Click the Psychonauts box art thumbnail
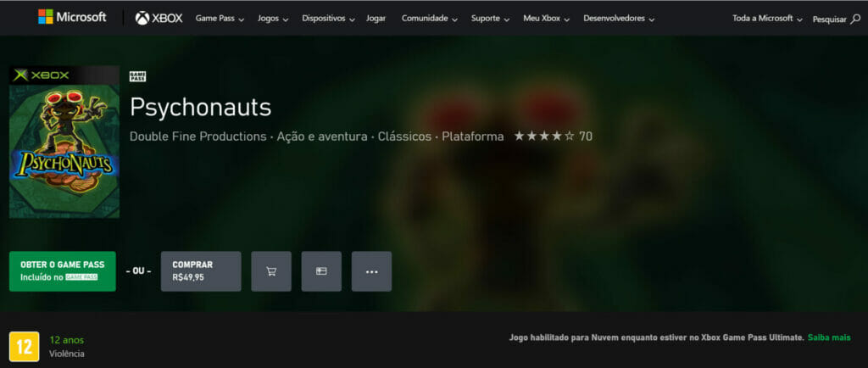This screenshot has height=368, width=868. (64, 142)
